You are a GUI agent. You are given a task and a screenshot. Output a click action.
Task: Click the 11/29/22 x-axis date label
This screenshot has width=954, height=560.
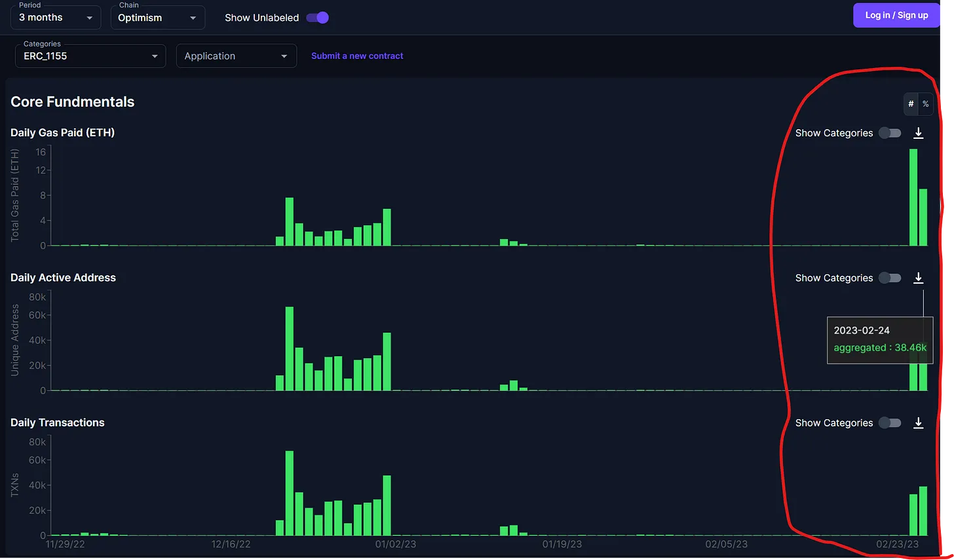(x=66, y=544)
